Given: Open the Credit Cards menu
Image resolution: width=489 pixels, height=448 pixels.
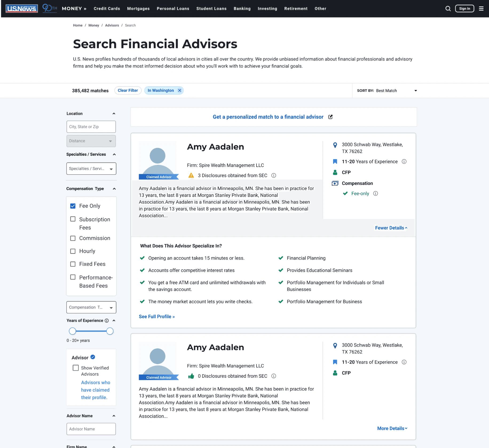Looking at the screenshot, I should (x=107, y=9).
